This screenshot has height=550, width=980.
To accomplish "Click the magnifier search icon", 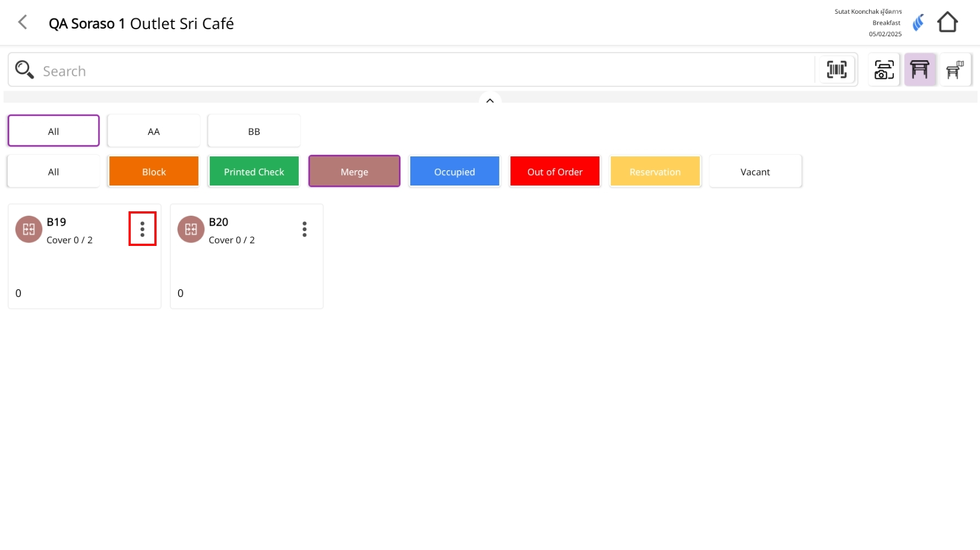I will [x=24, y=70].
